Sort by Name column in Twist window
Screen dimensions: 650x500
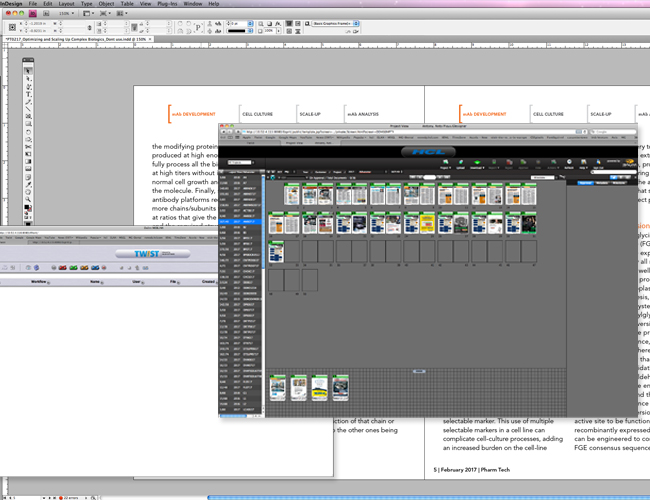[95, 282]
